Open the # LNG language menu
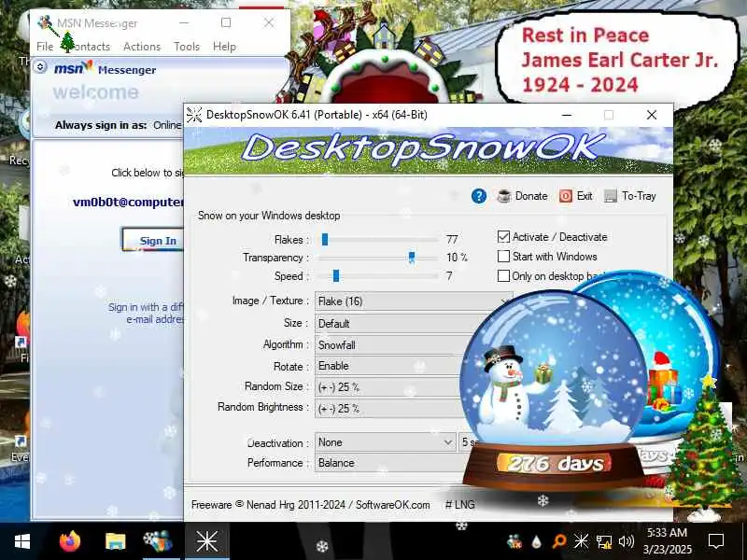 coord(459,505)
